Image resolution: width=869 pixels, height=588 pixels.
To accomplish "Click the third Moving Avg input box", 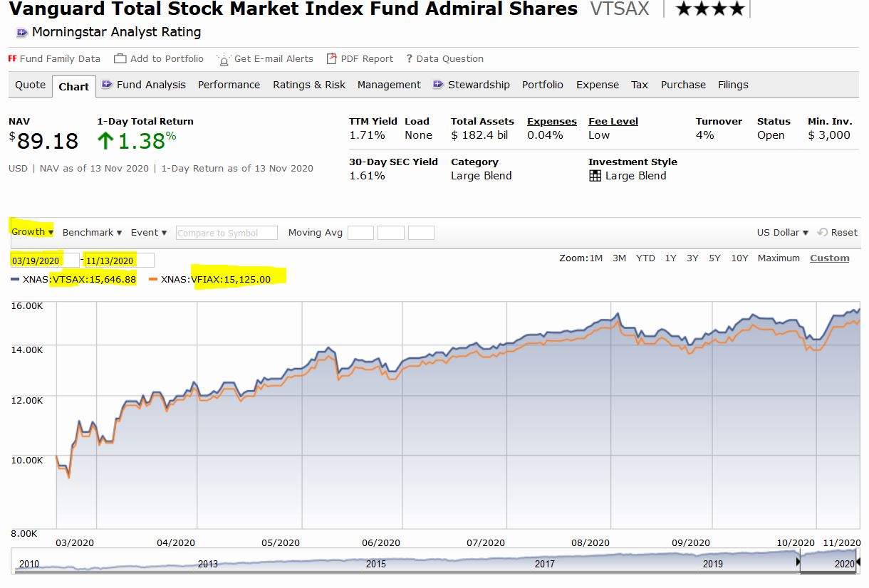I will (x=421, y=233).
